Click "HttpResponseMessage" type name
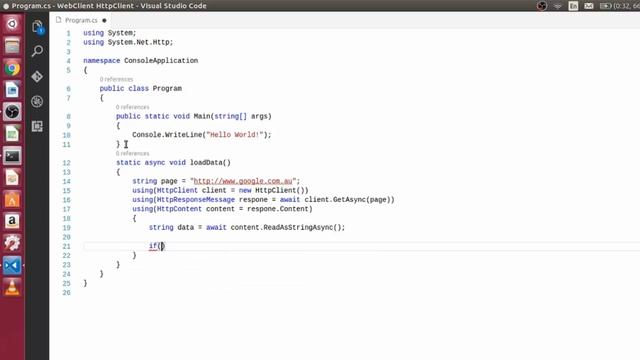Screen dimensions: 640x360 196,200
